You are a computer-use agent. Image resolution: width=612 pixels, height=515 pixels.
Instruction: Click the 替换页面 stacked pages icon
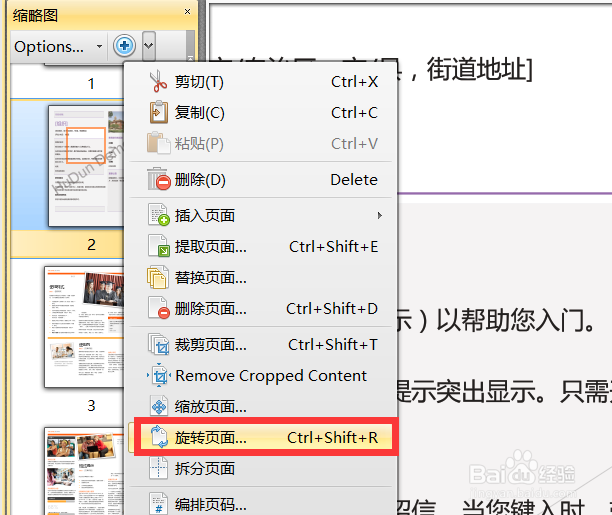[x=158, y=277]
